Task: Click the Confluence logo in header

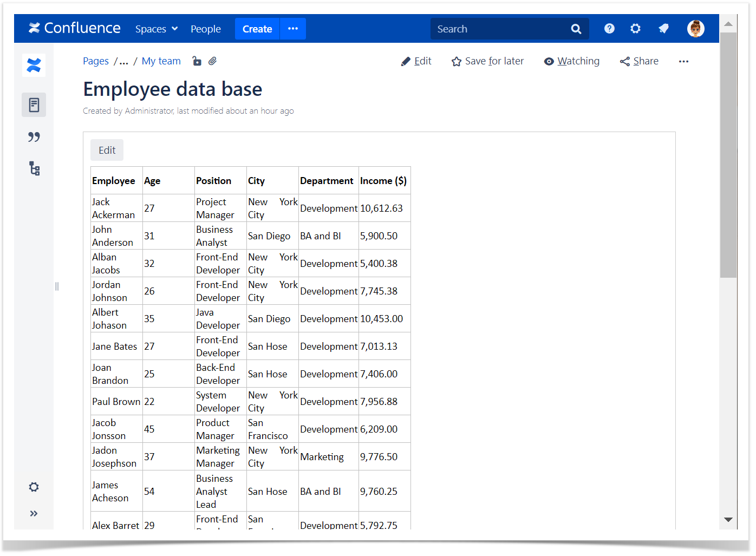Action: point(75,28)
